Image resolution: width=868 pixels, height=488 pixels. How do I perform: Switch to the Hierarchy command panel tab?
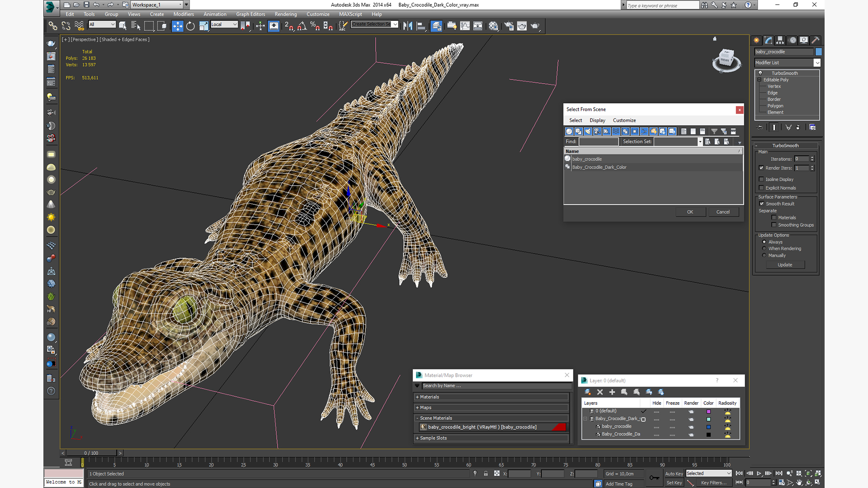780,40
